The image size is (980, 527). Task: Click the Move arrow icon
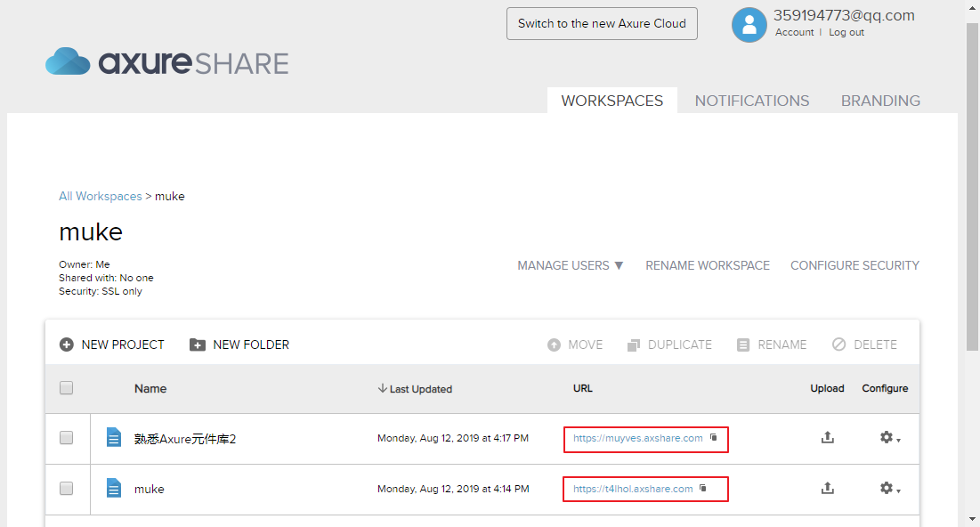[554, 345]
